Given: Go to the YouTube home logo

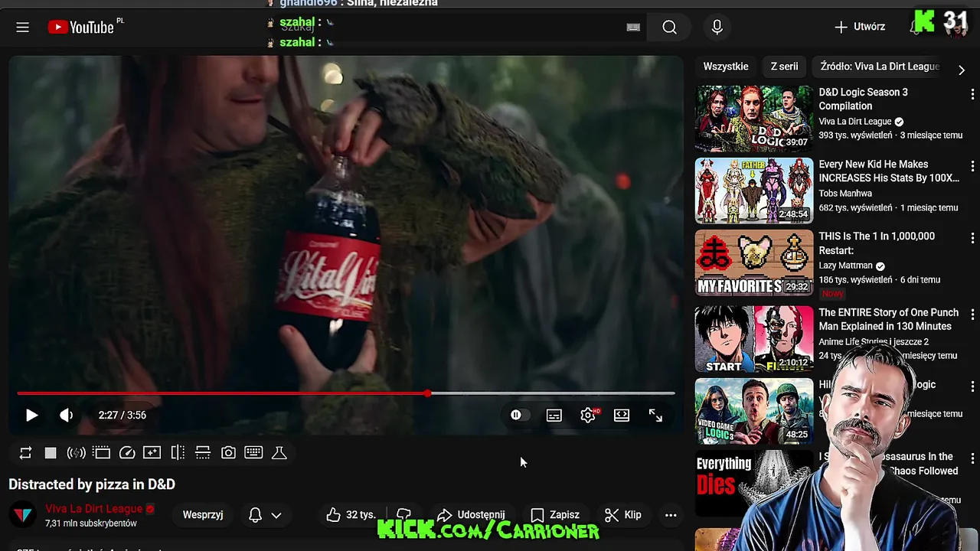Looking at the screenshot, I should tap(80, 28).
